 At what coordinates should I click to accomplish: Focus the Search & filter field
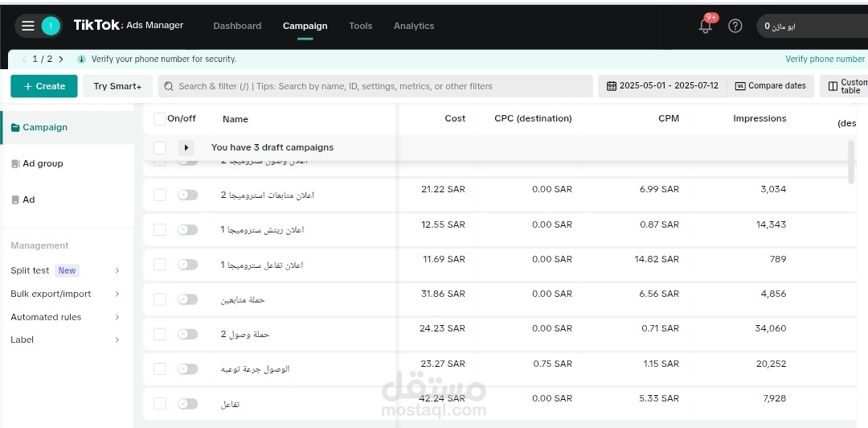pos(375,87)
